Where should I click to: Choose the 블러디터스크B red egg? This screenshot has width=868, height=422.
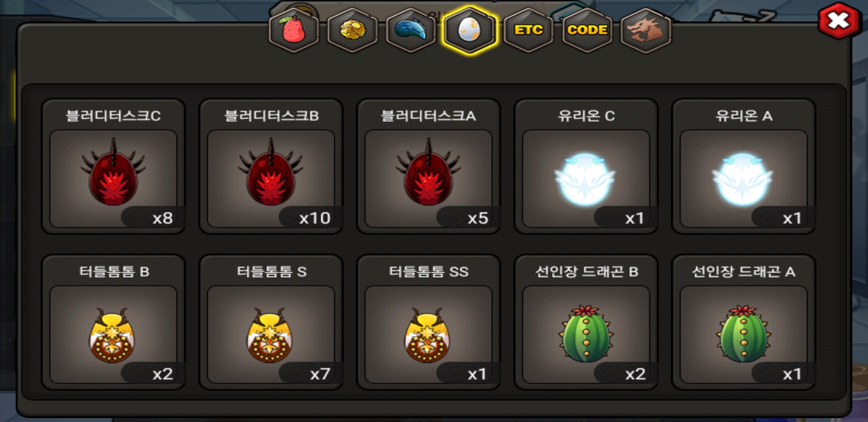pos(271,172)
